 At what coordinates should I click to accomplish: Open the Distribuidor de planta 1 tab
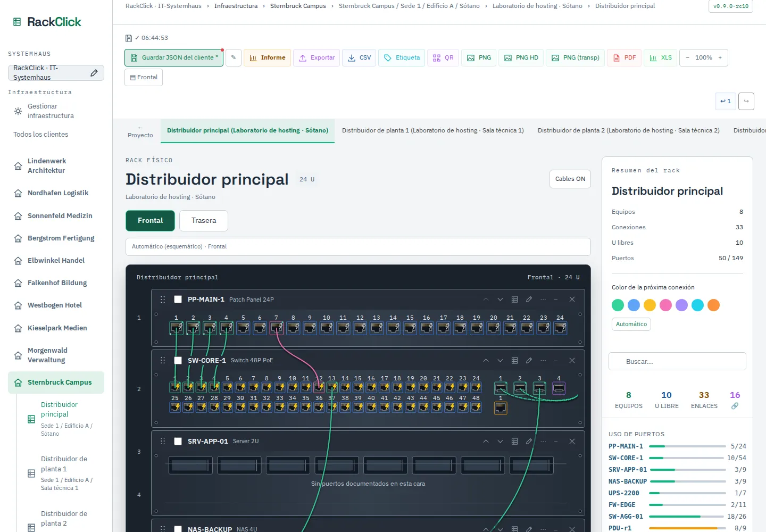pyautogui.click(x=433, y=130)
